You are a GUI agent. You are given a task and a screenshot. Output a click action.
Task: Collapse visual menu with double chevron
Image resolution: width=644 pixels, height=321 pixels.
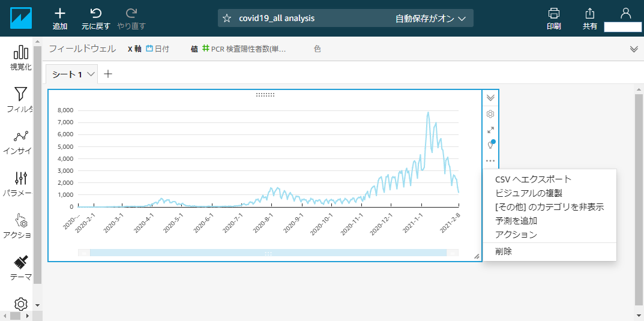pyautogui.click(x=490, y=98)
